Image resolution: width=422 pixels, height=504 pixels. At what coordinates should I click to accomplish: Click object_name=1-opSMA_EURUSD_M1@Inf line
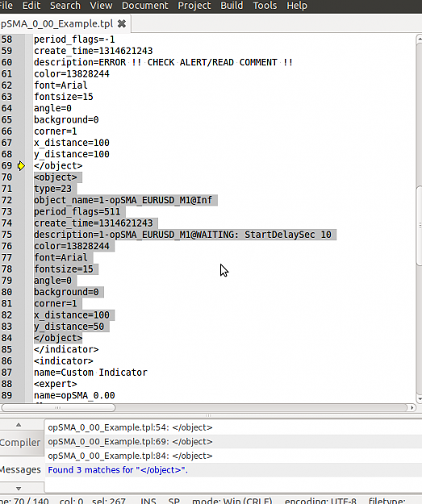tap(123, 200)
